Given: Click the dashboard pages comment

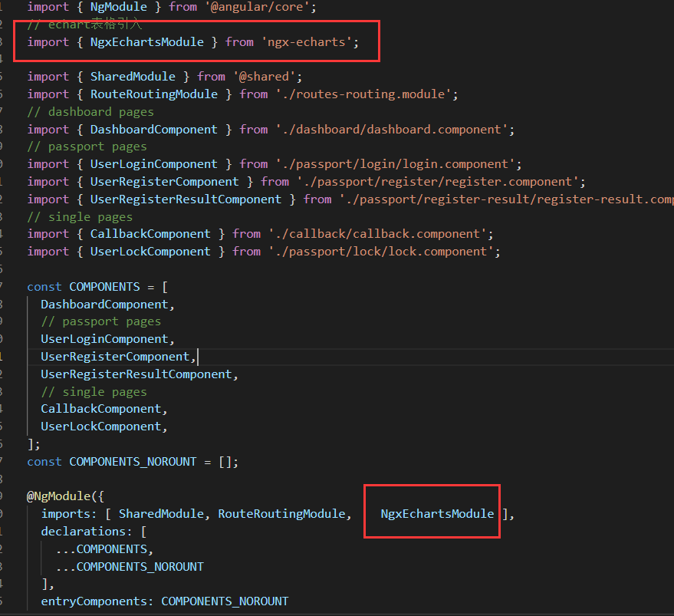Looking at the screenshot, I should pos(90,111).
